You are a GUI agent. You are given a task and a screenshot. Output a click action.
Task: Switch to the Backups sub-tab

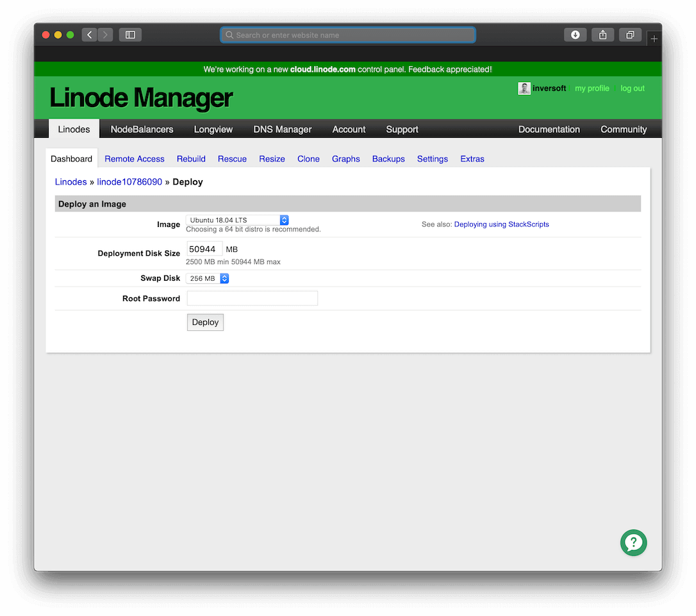pyautogui.click(x=388, y=159)
